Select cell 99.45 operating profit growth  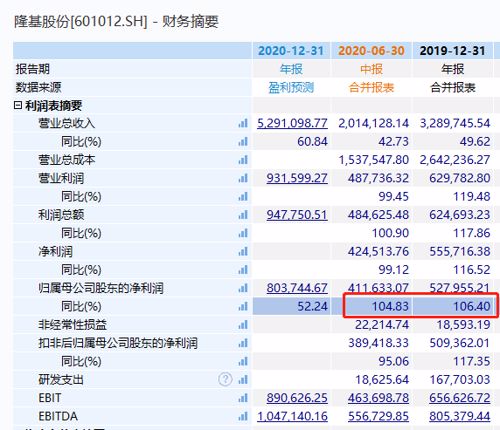(393, 197)
